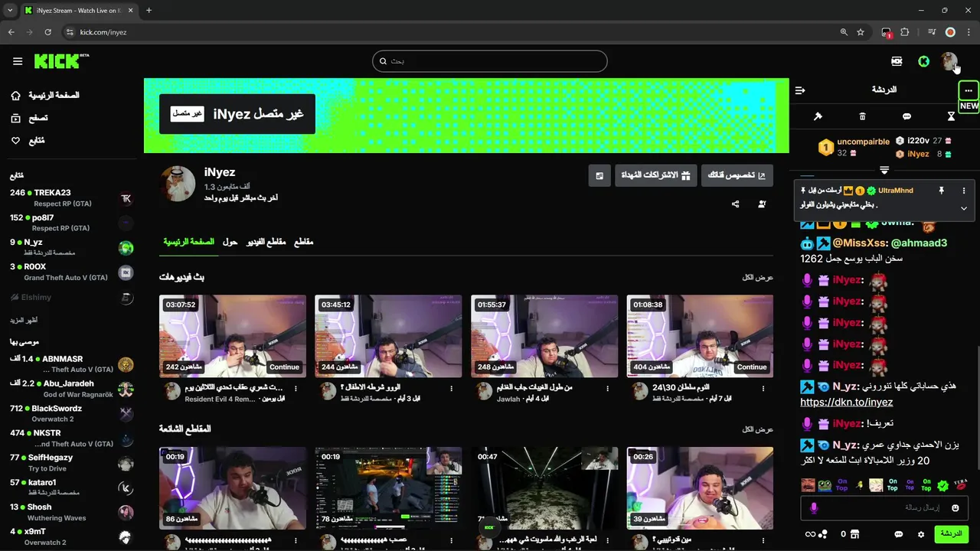This screenshot has width=980, height=551.
Task: Click the Kick logo
Action: coord(61,61)
